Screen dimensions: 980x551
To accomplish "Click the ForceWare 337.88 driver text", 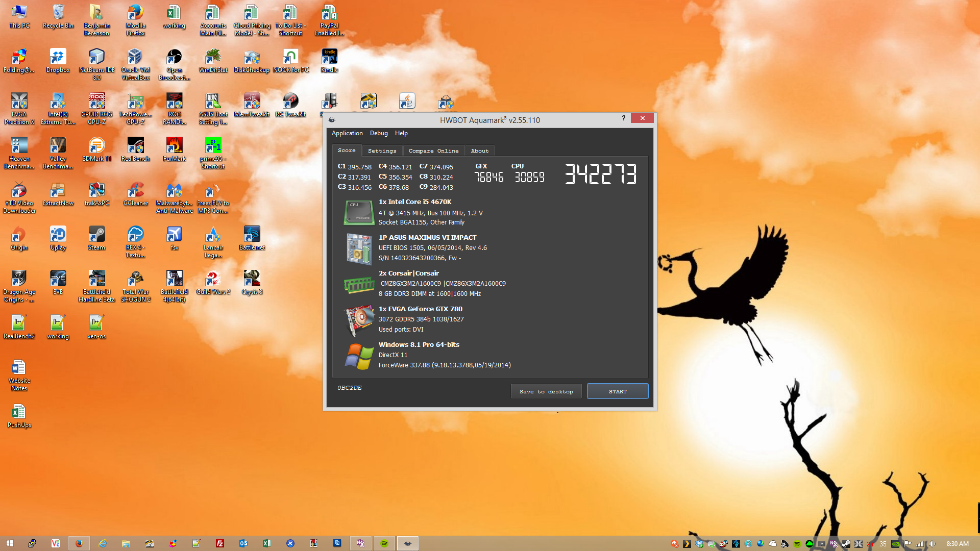I will [x=444, y=365].
